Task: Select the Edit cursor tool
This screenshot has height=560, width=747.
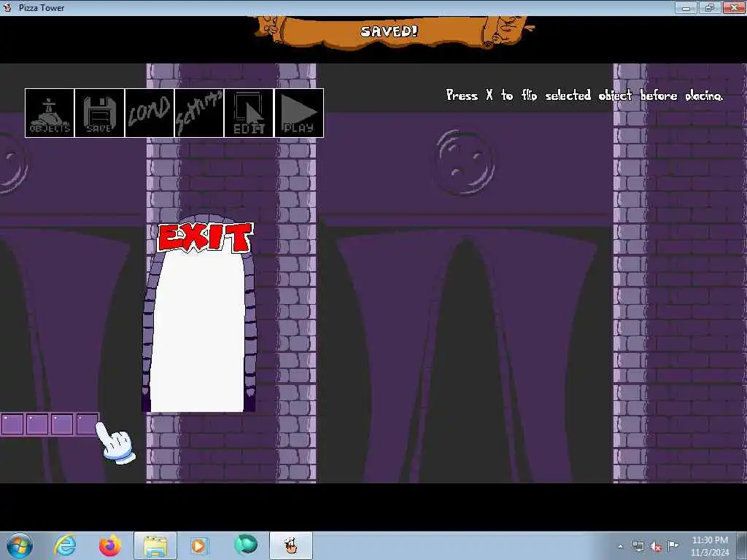Action: click(249, 113)
